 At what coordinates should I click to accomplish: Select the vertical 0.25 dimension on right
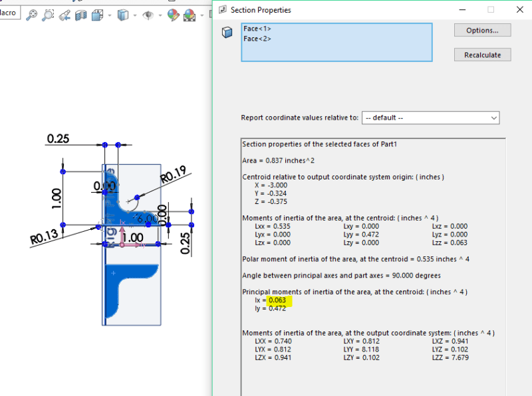[x=185, y=243]
